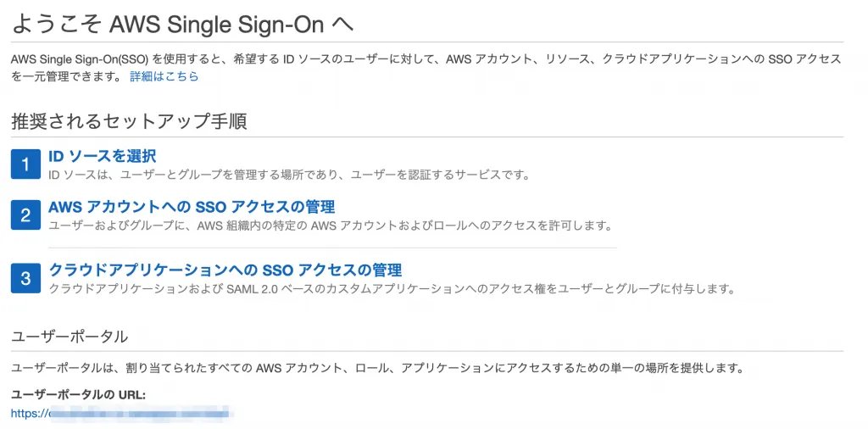Viewport: 868px width, 429px height.
Task: Open the ID ソースを選択 link
Action: tap(102, 156)
